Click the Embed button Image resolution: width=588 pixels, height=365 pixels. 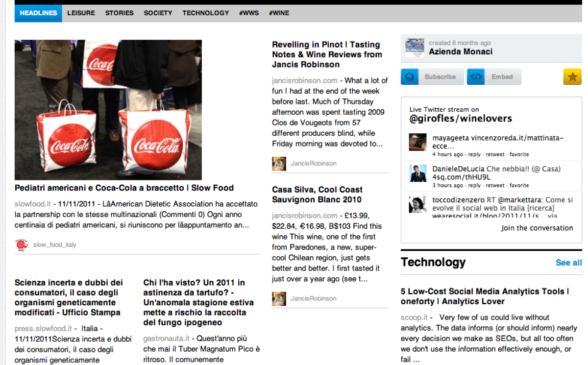coord(494,77)
